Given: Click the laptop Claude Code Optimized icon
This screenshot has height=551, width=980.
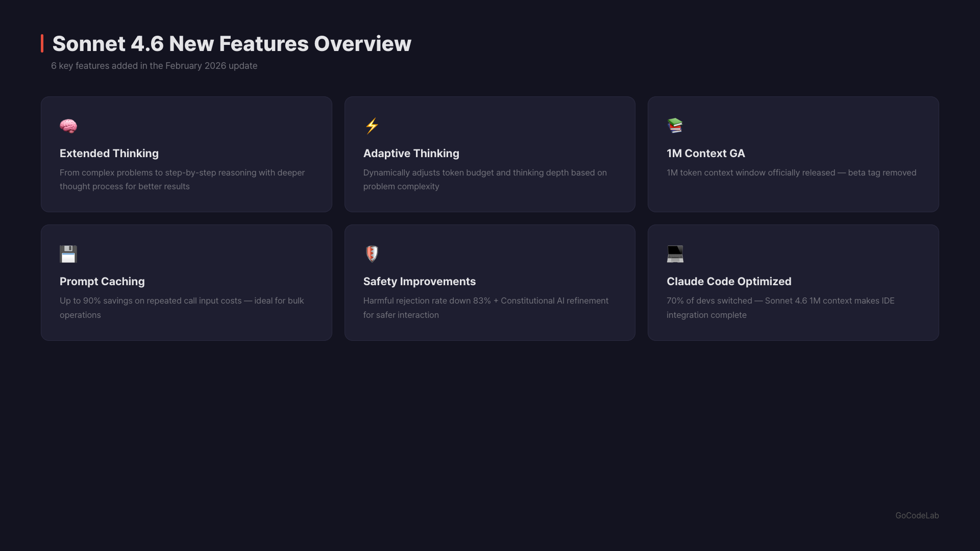Looking at the screenshot, I should (x=675, y=254).
